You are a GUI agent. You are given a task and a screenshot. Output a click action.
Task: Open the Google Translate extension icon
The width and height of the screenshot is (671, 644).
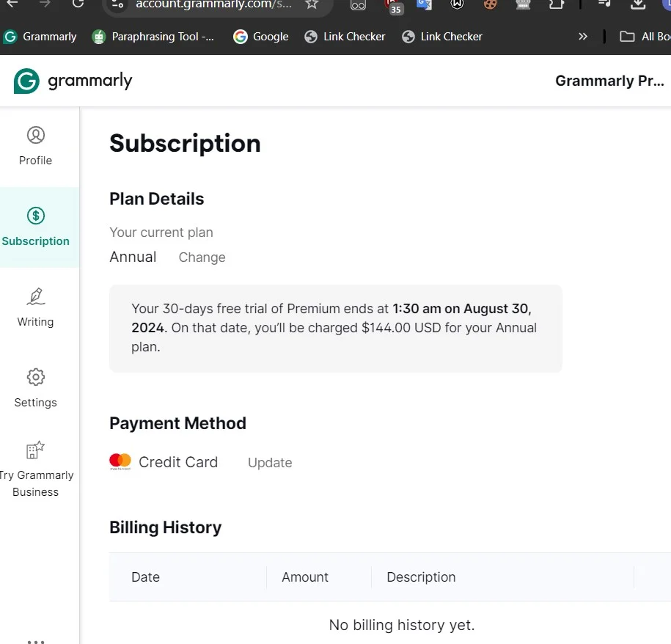(424, 4)
